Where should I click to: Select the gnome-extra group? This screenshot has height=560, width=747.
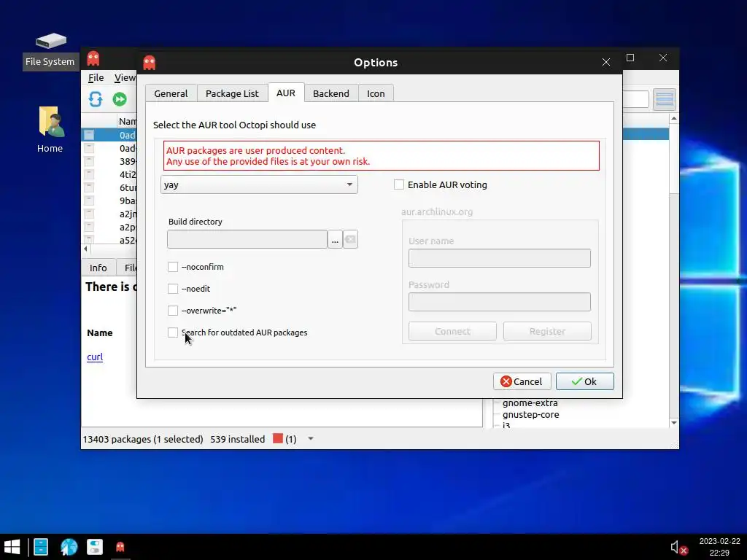coord(530,402)
